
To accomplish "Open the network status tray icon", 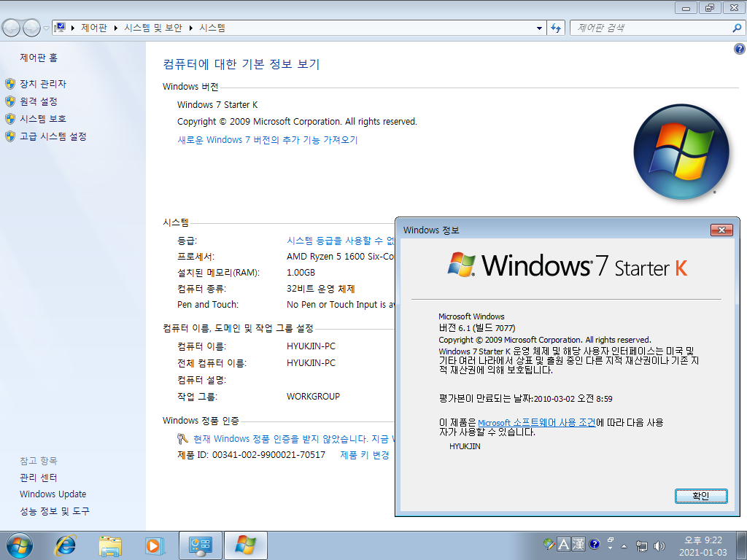I will 642,546.
